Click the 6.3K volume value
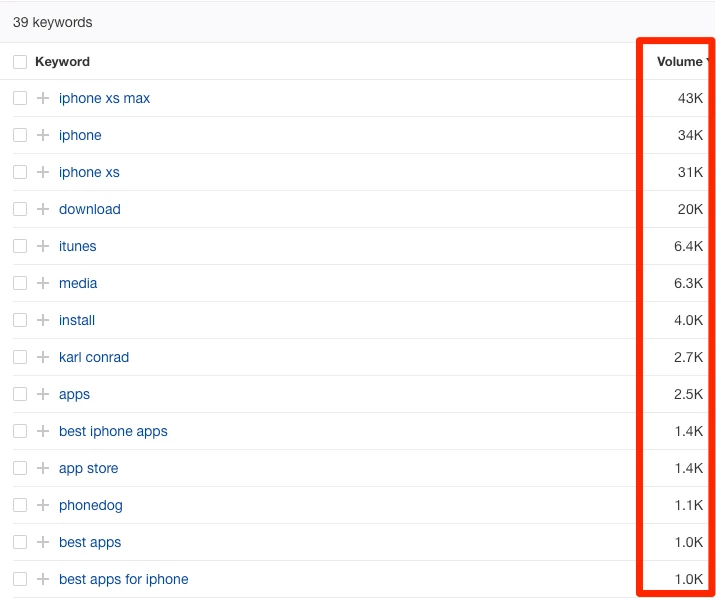Image resolution: width=716 pixels, height=598 pixels. [689, 283]
